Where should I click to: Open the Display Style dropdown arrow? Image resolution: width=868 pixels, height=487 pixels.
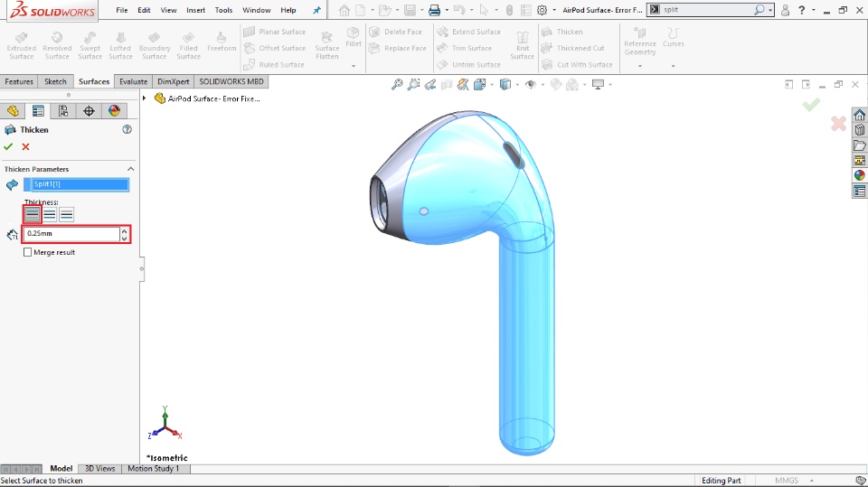[517, 85]
